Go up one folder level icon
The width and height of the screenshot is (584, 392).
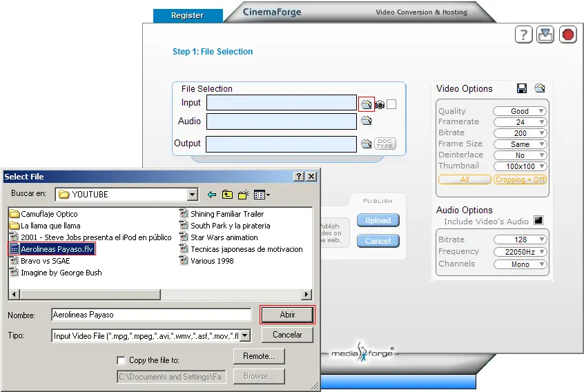tap(227, 195)
